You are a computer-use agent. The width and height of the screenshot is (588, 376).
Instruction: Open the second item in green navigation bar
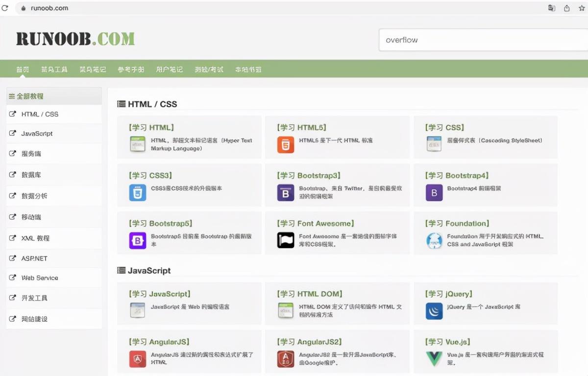pos(54,70)
